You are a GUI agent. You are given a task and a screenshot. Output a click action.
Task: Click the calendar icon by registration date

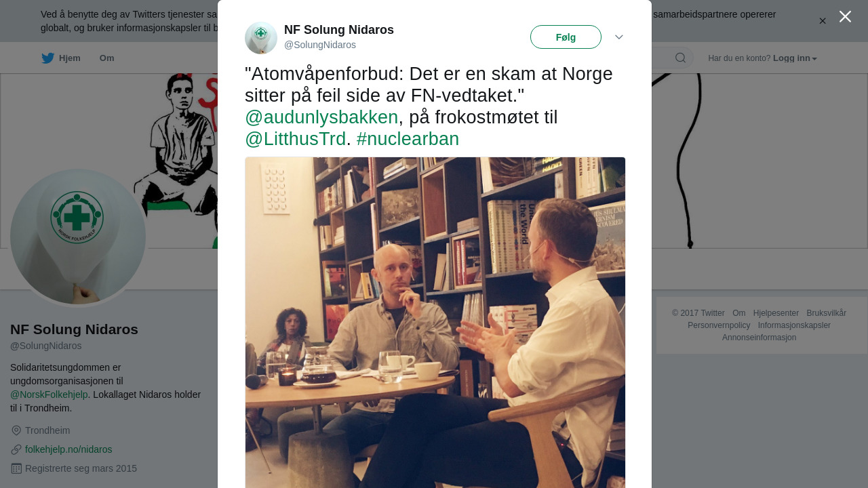point(16,468)
